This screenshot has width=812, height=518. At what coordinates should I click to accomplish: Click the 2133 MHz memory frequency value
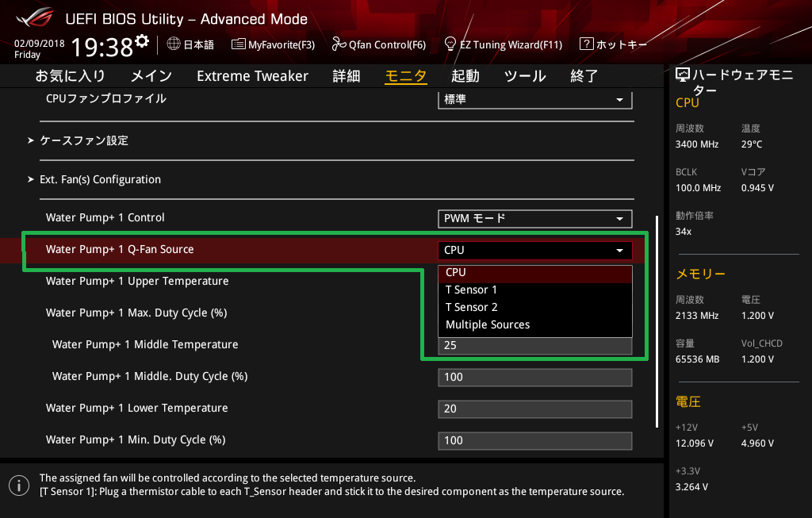(x=696, y=316)
